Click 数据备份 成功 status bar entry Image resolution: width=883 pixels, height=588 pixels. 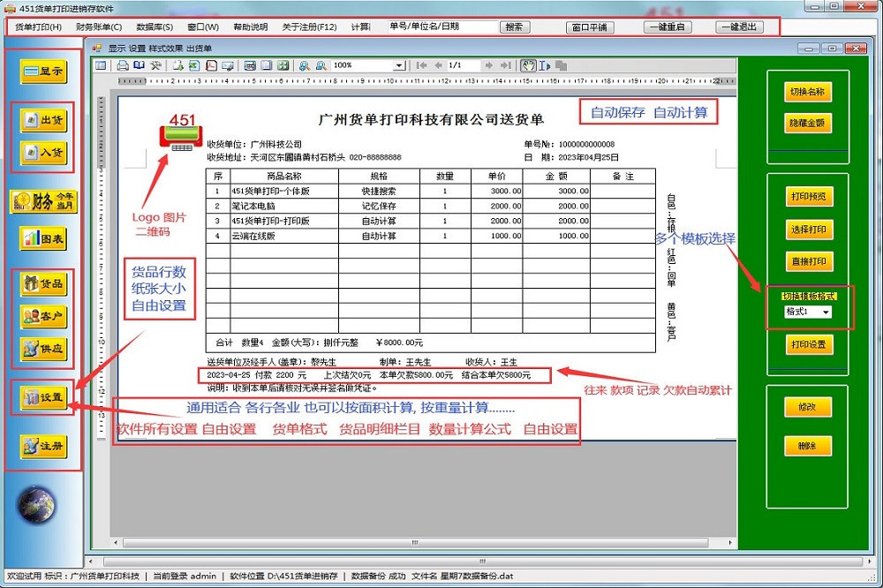pos(379,577)
